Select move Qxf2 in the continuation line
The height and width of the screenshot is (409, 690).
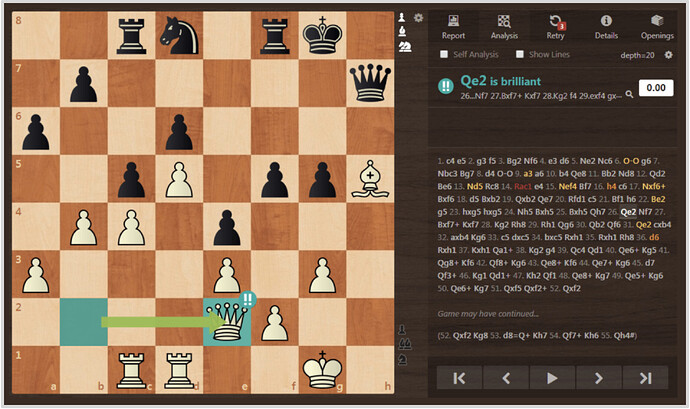tap(460, 335)
